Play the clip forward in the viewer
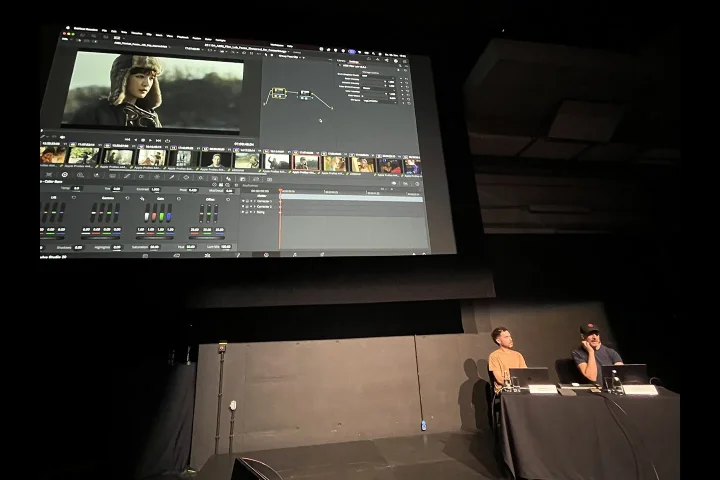The width and height of the screenshot is (720, 480). (151, 140)
